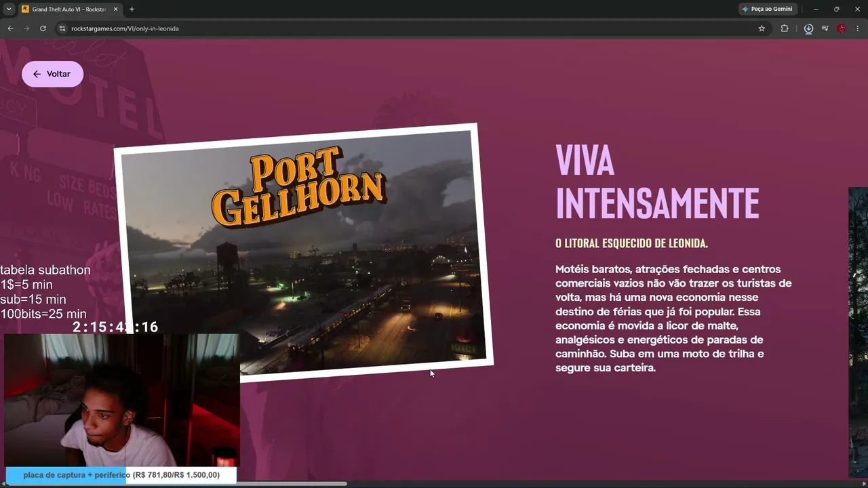Click the 100bits=25 min text line
Image resolution: width=868 pixels, height=488 pixels.
click(x=43, y=314)
